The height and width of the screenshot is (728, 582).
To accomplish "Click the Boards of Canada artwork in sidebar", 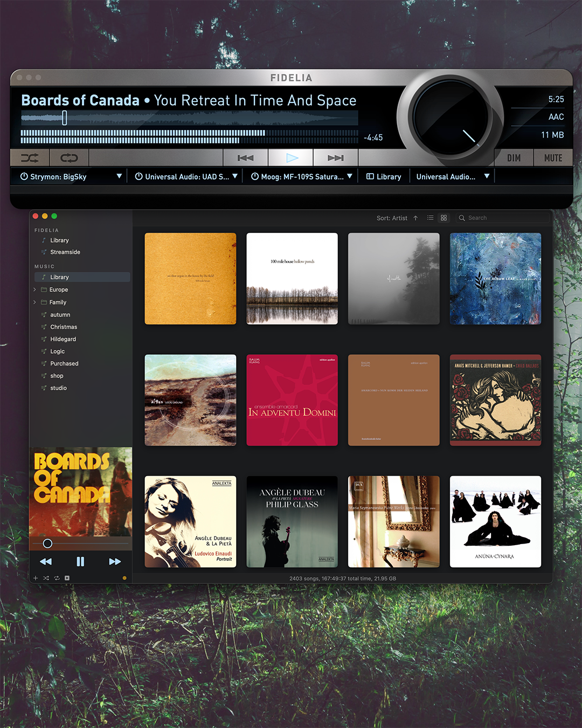I will (81, 491).
